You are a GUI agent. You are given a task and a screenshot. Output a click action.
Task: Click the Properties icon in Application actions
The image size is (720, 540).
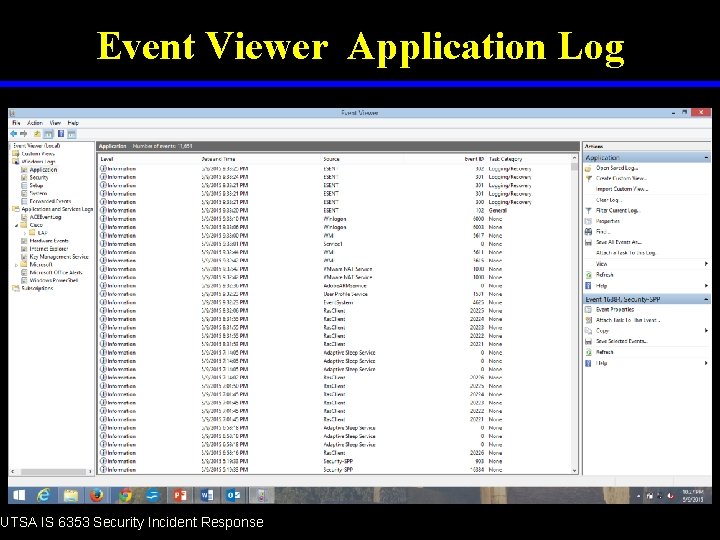[x=588, y=221]
